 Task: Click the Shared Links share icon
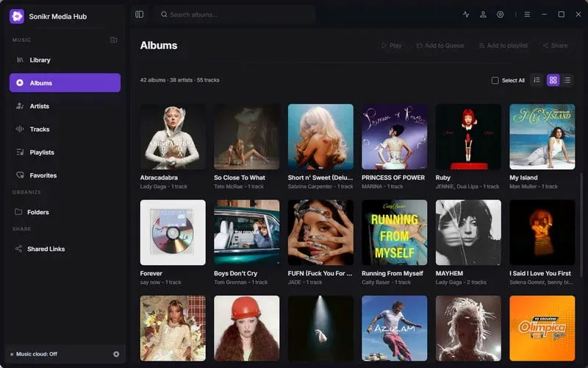(18, 249)
